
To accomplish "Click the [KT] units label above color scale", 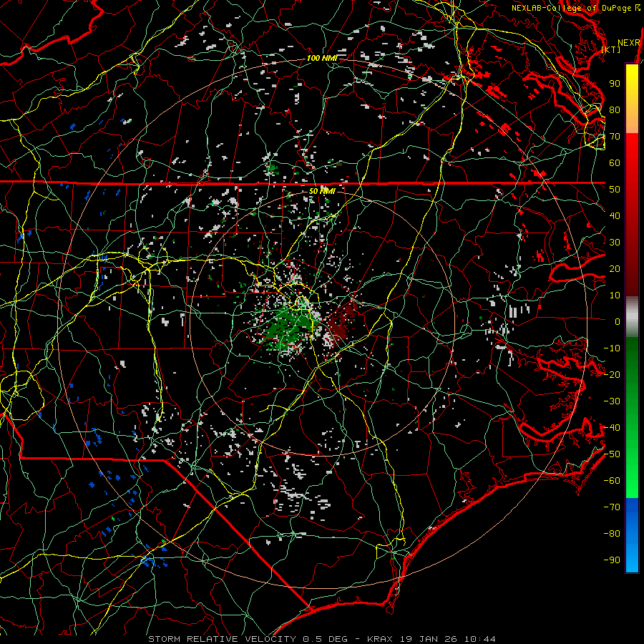I will click(x=611, y=49).
